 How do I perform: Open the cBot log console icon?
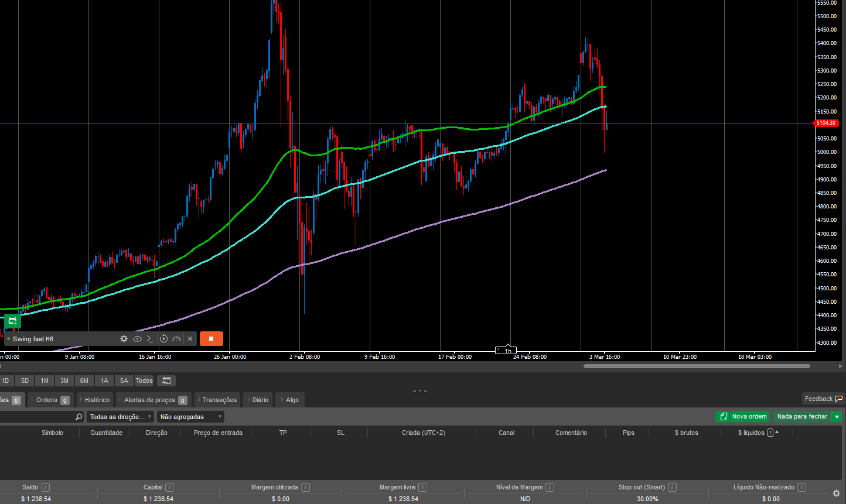(x=150, y=339)
